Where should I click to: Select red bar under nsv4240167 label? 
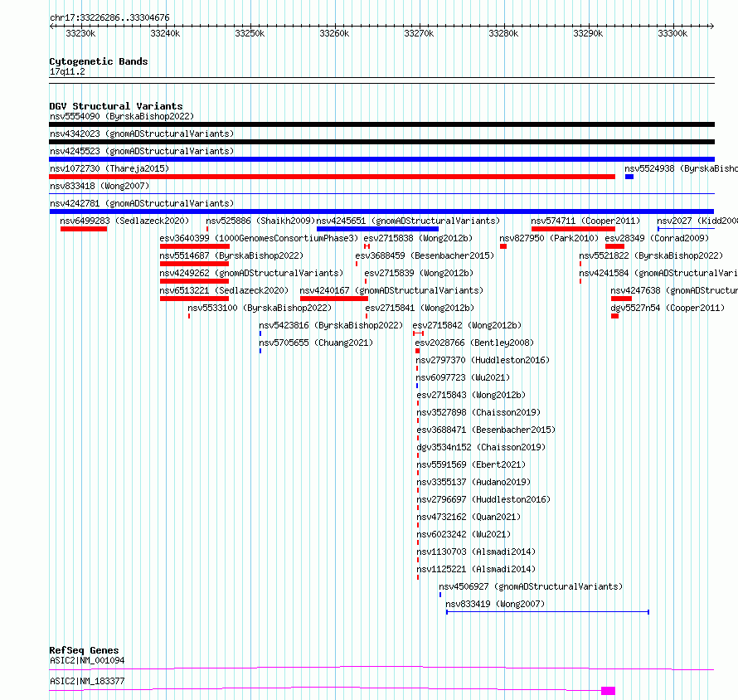point(333,299)
